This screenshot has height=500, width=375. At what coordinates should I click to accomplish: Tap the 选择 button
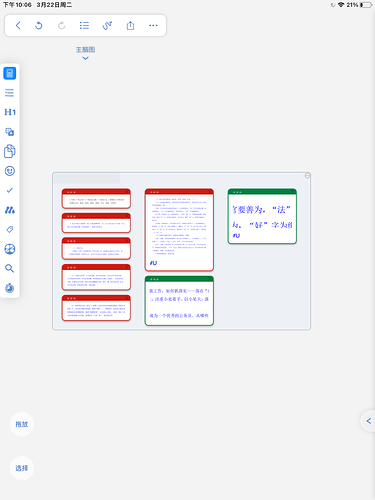pos(22,468)
